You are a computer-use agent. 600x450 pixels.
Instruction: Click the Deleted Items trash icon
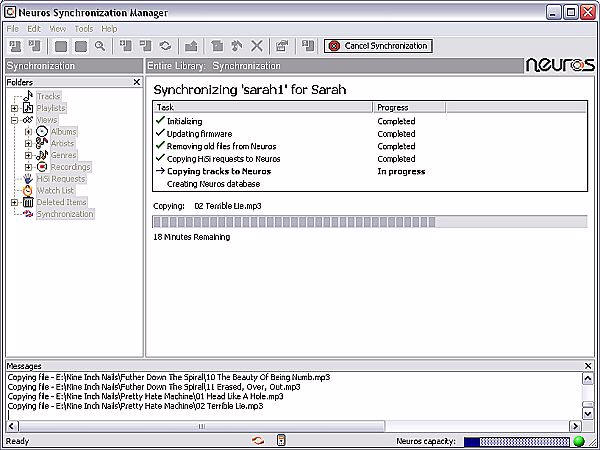[x=28, y=202]
